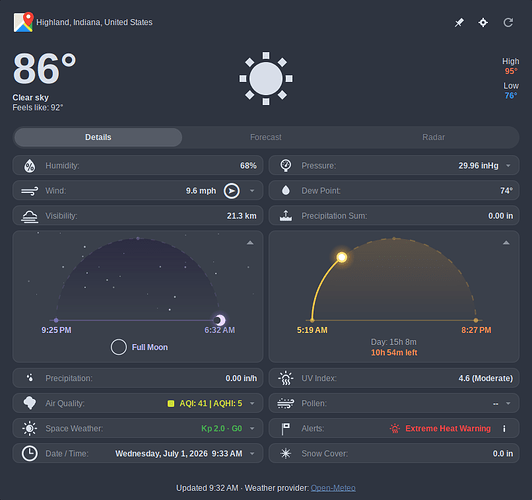Refresh weather data with reload icon
The height and width of the screenshot is (500, 532).
[508, 23]
